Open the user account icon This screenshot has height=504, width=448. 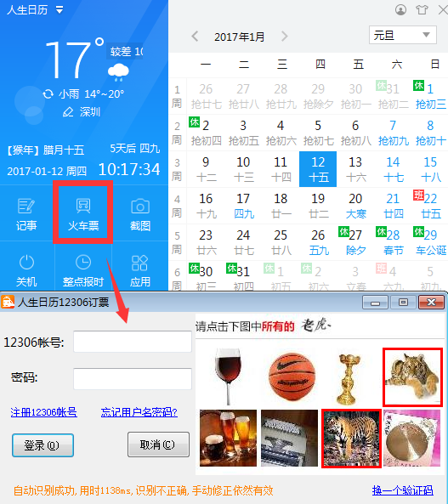pyautogui.click(x=400, y=10)
